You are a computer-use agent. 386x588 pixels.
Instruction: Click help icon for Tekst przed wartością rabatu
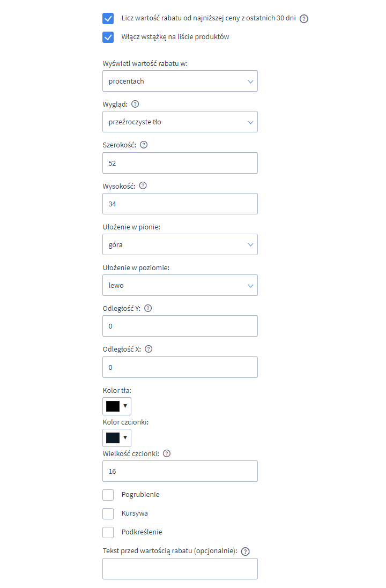coord(246,552)
